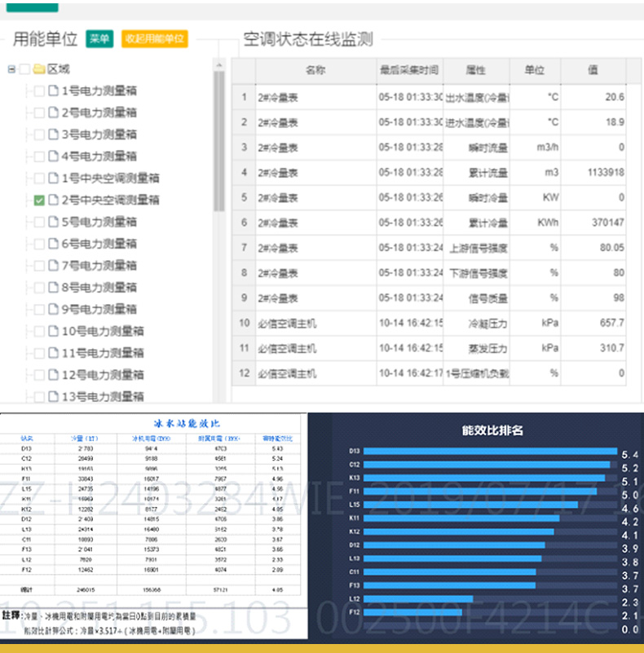Viewport: 644px width, 653px height.
Task: Click the L12 bar in 能效比排名 chart
Action: click(418, 599)
